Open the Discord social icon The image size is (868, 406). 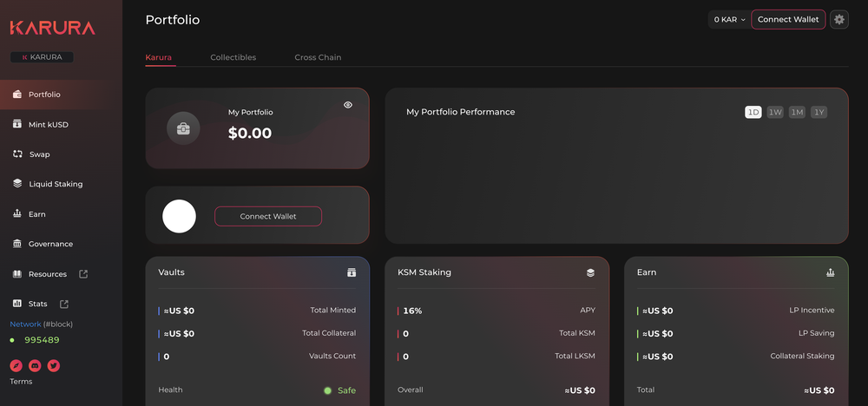[x=35, y=365]
